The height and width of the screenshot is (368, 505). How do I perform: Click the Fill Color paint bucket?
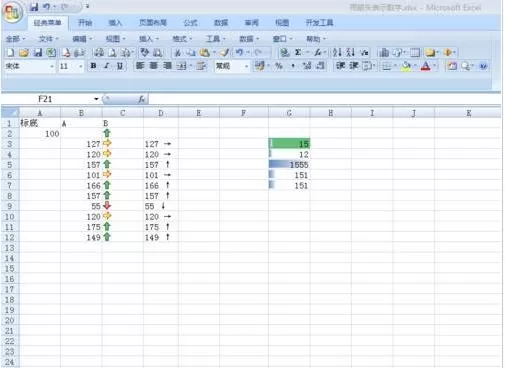pos(406,66)
